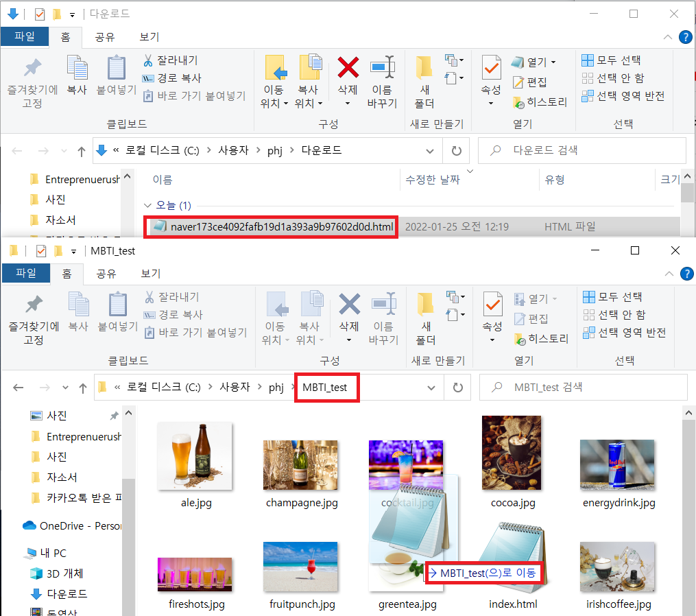Select fruitpunch.jpg thumbnail

(x=300, y=567)
